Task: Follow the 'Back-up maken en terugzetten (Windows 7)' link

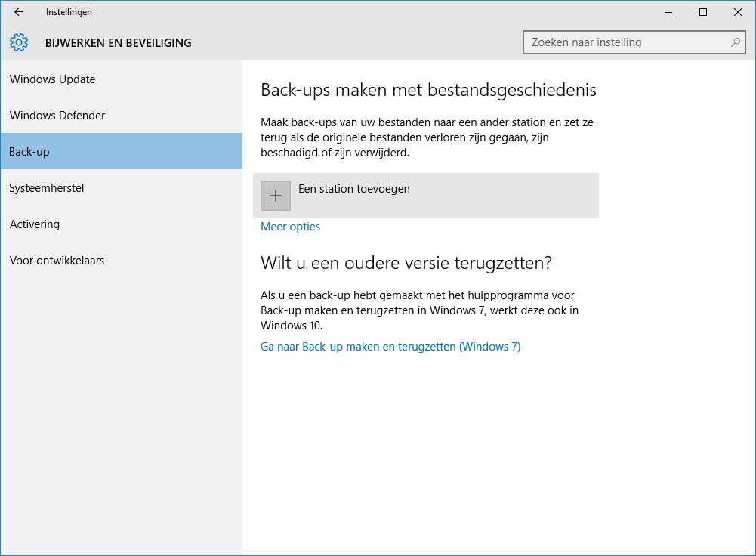Action: click(390, 347)
